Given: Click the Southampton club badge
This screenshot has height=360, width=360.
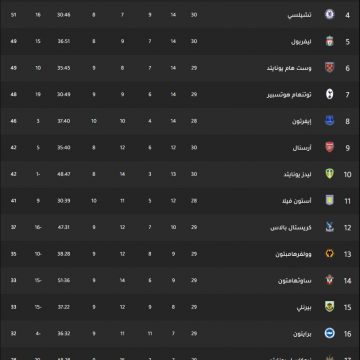Looking at the screenshot, I should click(329, 280).
